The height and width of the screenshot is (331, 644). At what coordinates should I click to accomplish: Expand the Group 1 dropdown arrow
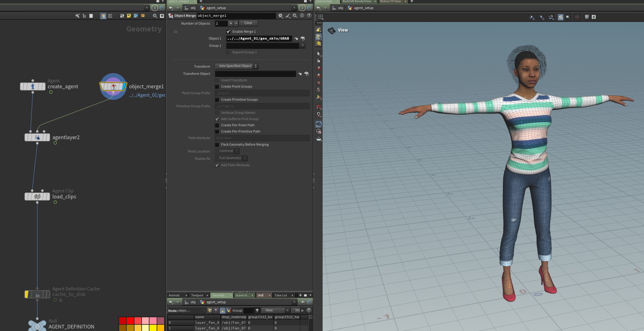click(302, 46)
